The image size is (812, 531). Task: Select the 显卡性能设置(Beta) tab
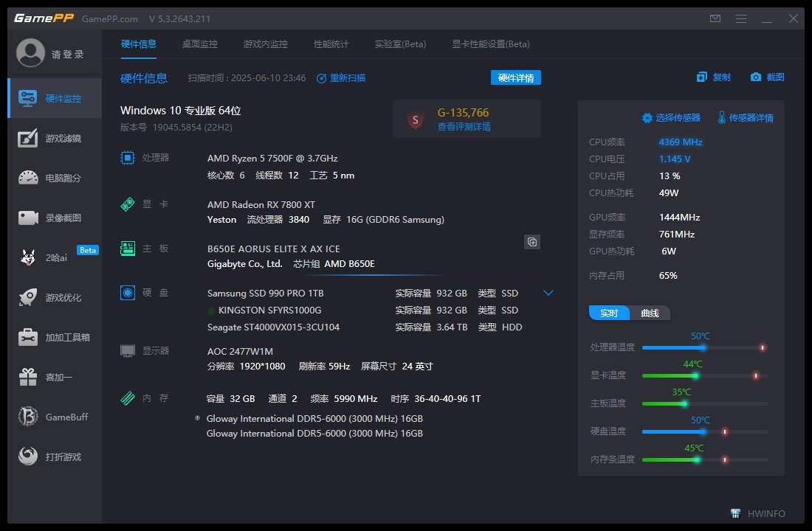tap(491, 44)
